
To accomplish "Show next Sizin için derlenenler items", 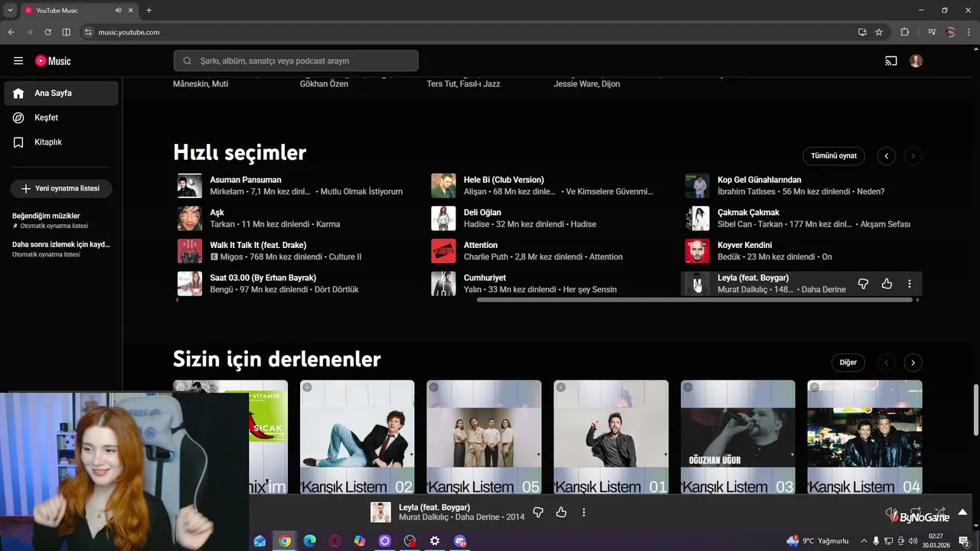I will [x=913, y=362].
